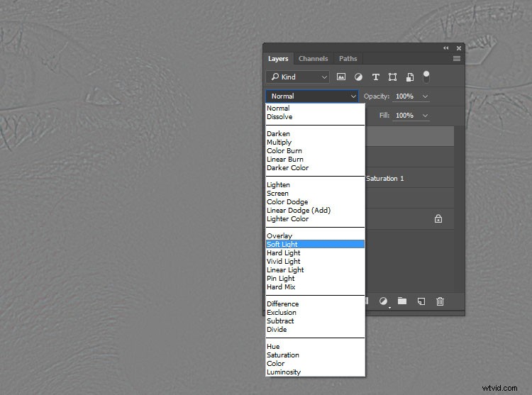Select Exclusion blend mode

315,312
